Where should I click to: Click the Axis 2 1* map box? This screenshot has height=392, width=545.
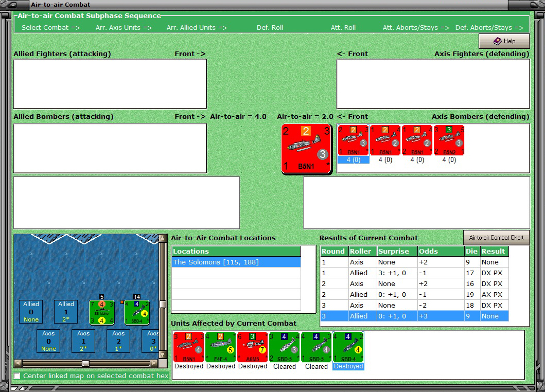(x=118, y=341)
